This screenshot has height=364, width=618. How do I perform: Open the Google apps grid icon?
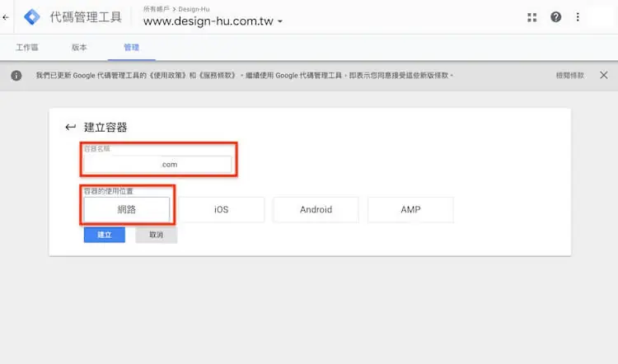point(532,17)
